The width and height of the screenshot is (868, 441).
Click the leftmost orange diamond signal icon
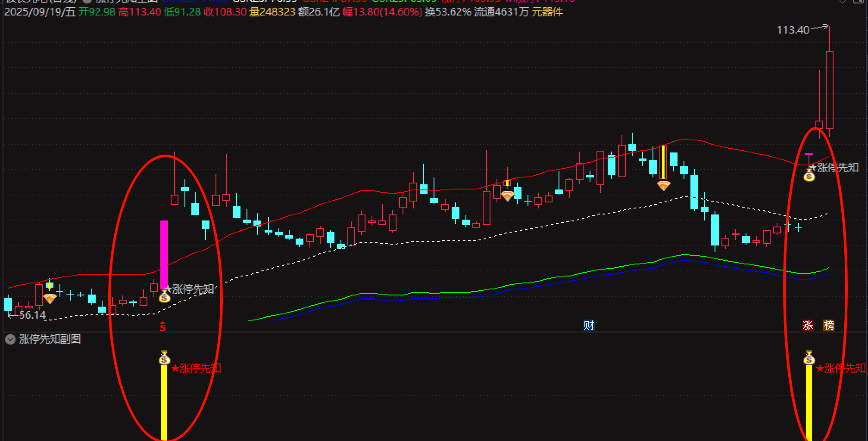(50, 298)
